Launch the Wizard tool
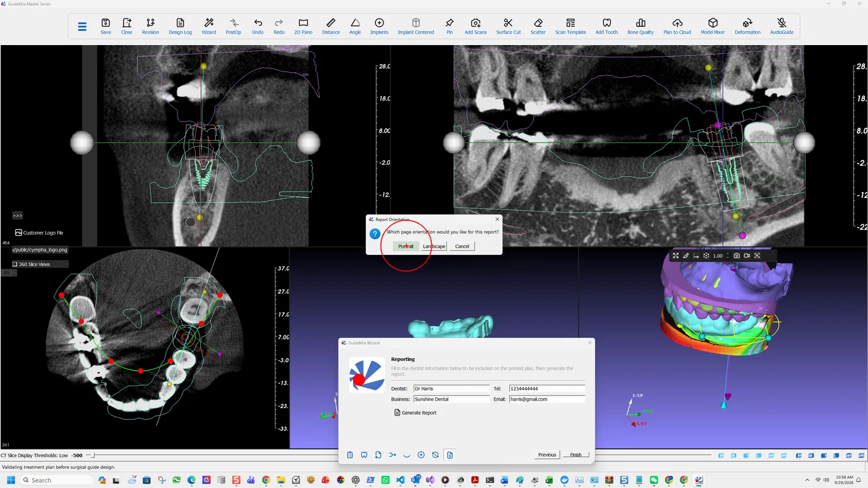This screenshot has width=868, height=488. [209, 26]
